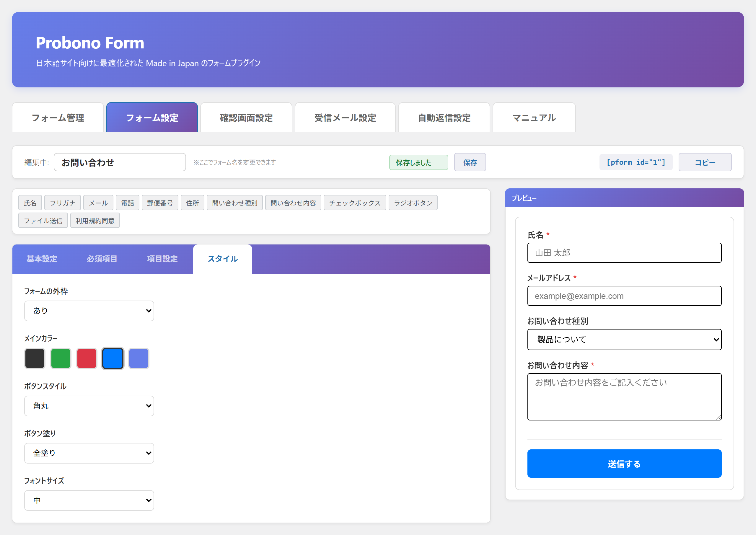The image size is (756, 535).
Task: Click the メールアドレス preview input
Action: tap(624, 296)
